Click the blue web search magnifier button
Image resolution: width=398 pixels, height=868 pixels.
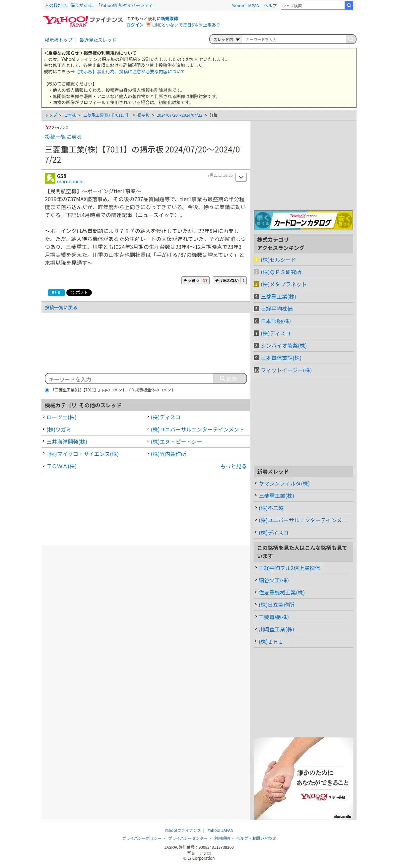pos(349,5)
